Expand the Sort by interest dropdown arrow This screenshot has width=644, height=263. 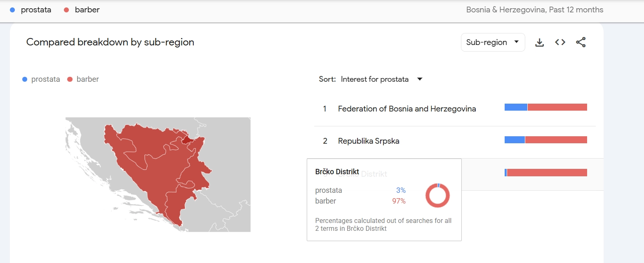pos(420,79)
